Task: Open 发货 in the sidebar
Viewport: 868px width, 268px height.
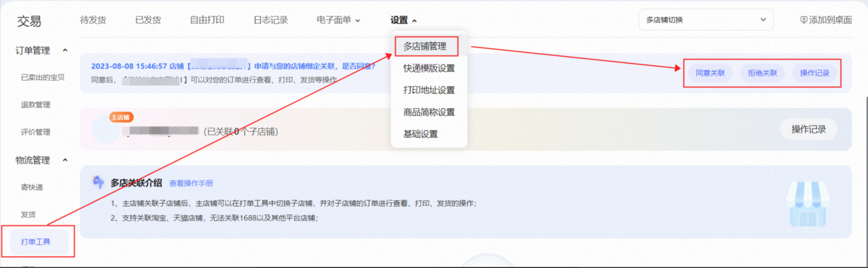Action: [28, 214]
